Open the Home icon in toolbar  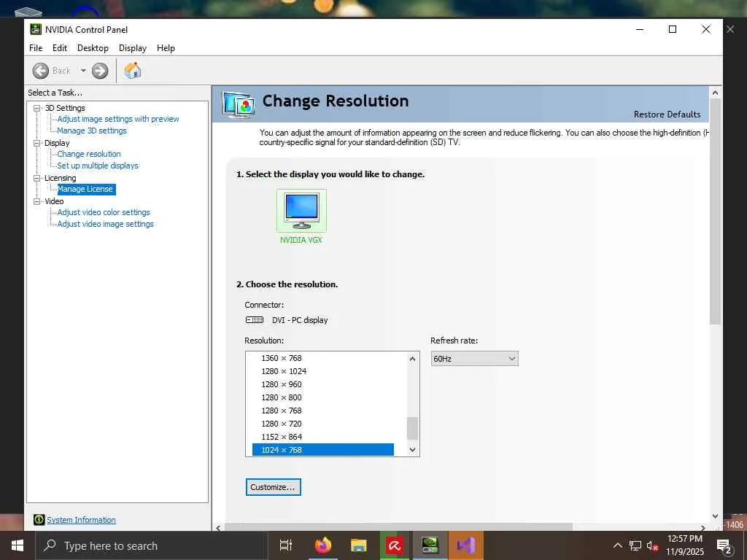point(133,71)
